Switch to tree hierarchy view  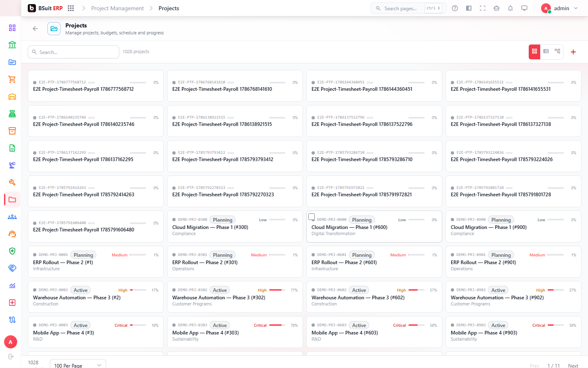click(557, 52)
